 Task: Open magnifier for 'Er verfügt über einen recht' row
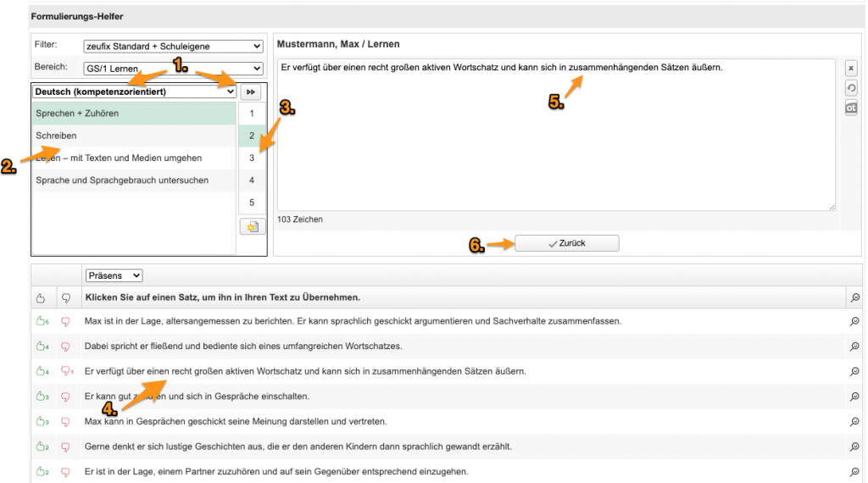pyautogui.click(x=854, y=371)
